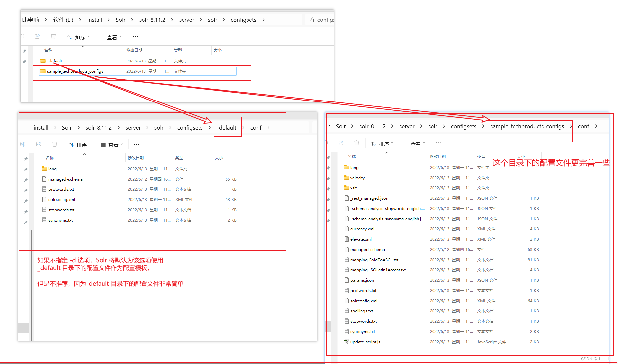Click solrconfig.xml file icon in _default conf window

44,199
